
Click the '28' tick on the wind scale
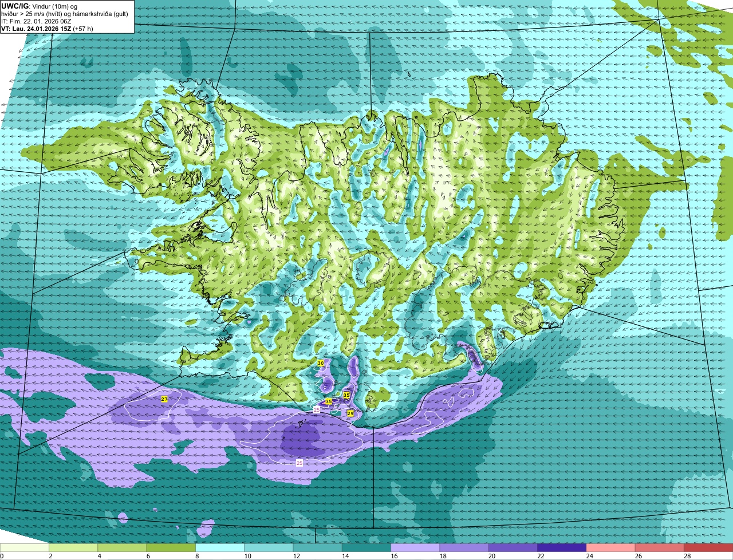pyautogui.click(x=687, y=556)
